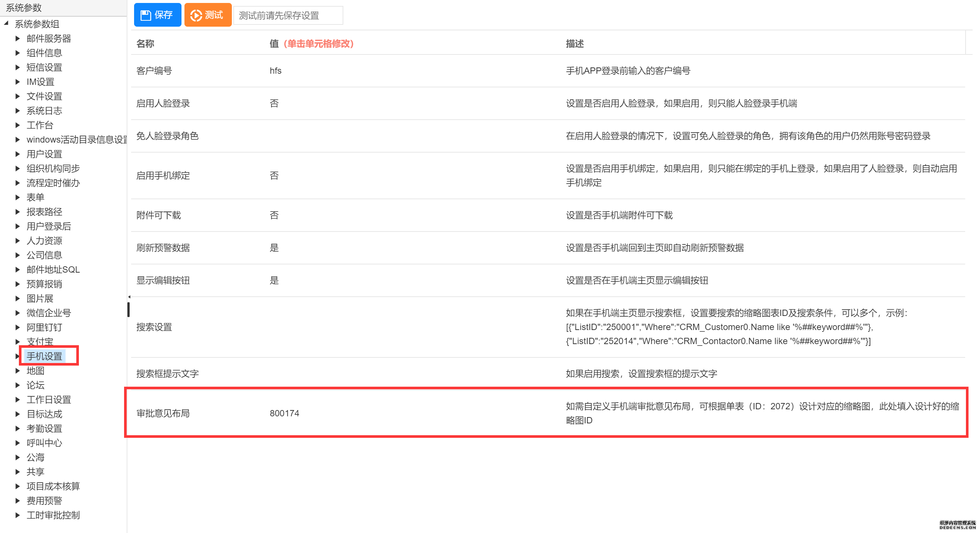Click the 客户编号 value cell hfs
This screenshot has height=533, width=980.
[x=276, y=71]
